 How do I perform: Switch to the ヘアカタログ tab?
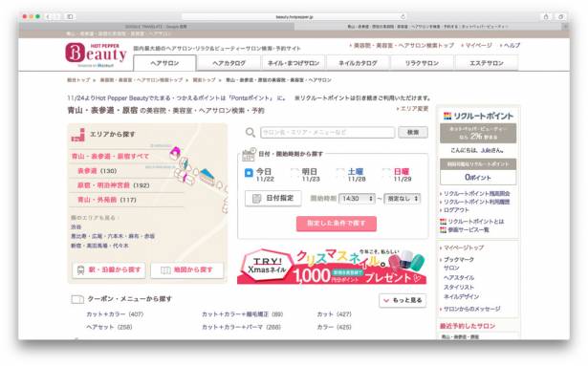click(x=229, y=63)
